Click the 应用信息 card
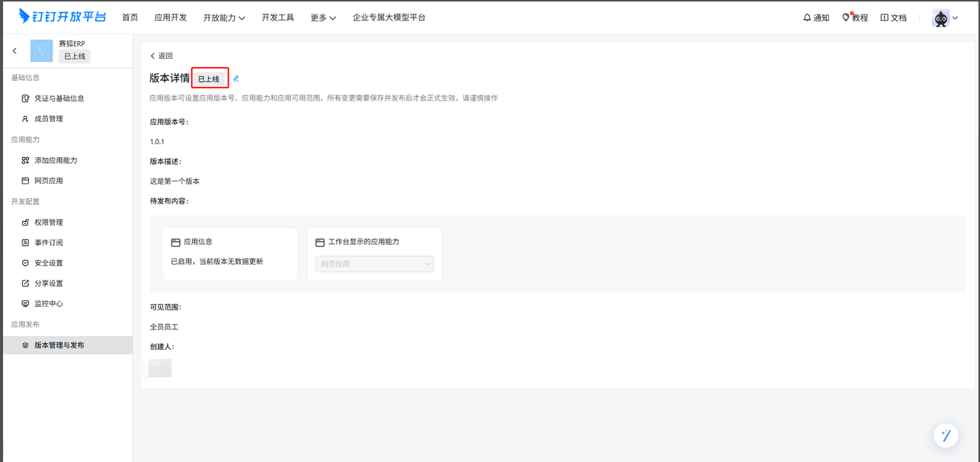The width and height of the screenshot is (980, 462). (230, 254)
